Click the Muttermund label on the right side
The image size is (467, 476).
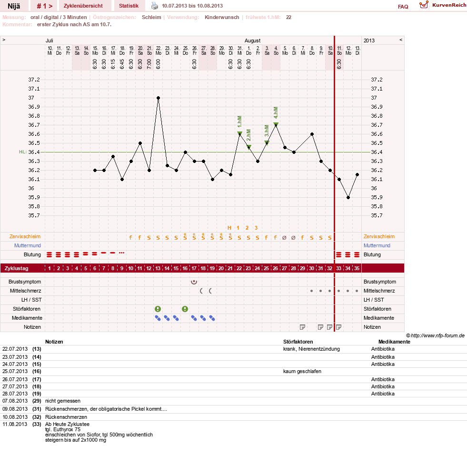(377, 245)
